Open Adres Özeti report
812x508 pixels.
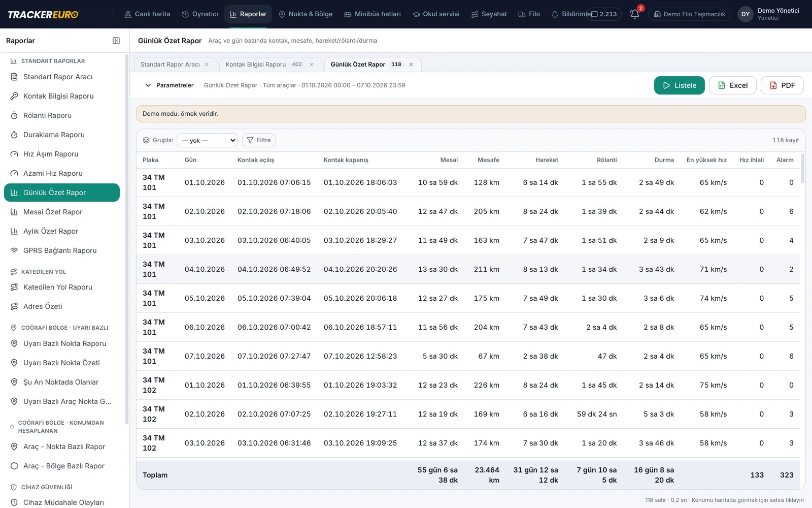point(62,306)
